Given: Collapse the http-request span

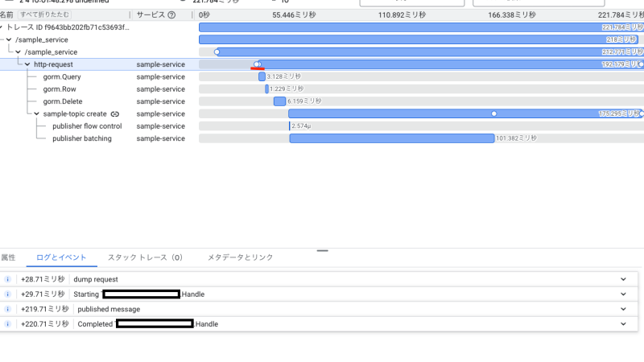Looking at the screenshot, I should click(x=27, y=64).
